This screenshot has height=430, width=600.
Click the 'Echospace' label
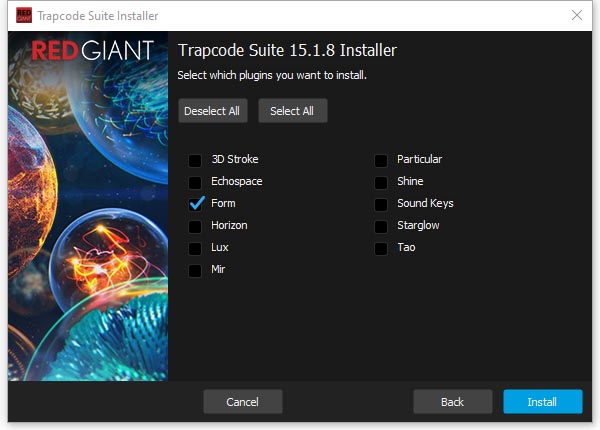[237, 181]
